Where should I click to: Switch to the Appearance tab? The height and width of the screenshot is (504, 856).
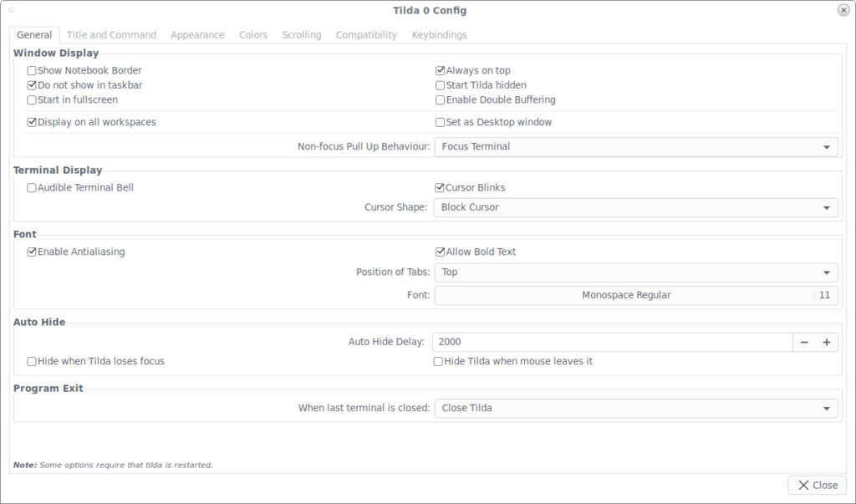click(197, 34)
